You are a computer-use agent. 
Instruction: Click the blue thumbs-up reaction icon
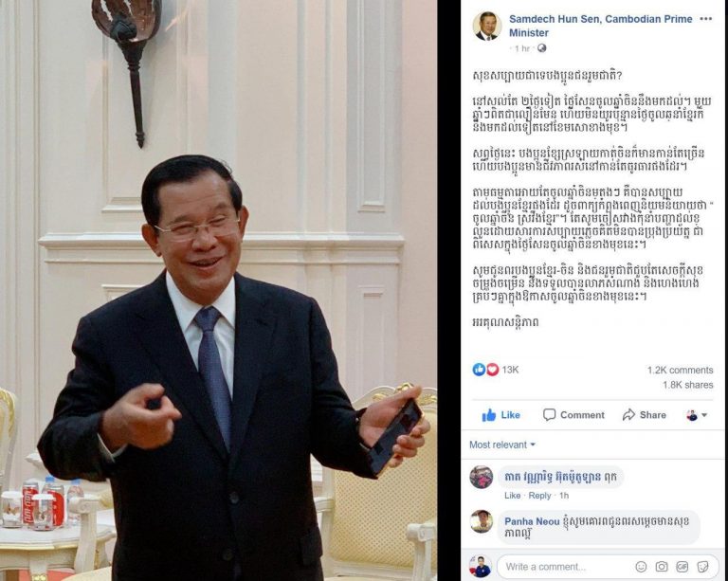click(x=479, y=370)
